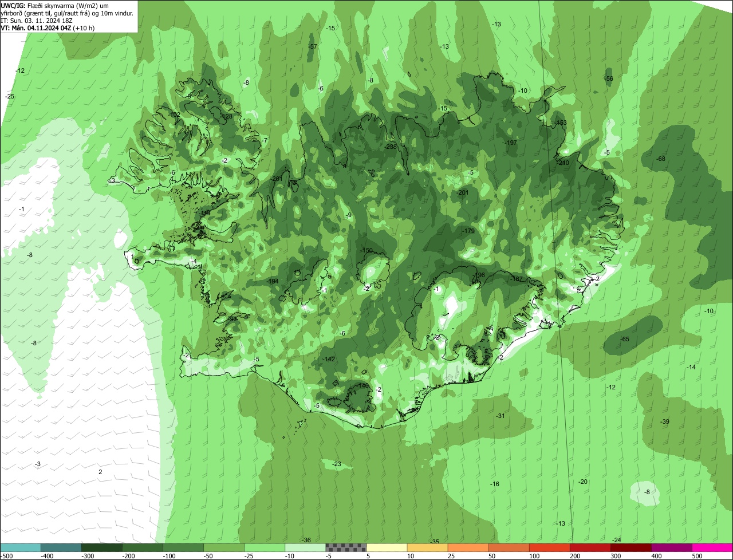This screenshot has height=560, width=733.
Task: Select the -210 flux value
Action: pyautogui.click(x=563, y=163)
